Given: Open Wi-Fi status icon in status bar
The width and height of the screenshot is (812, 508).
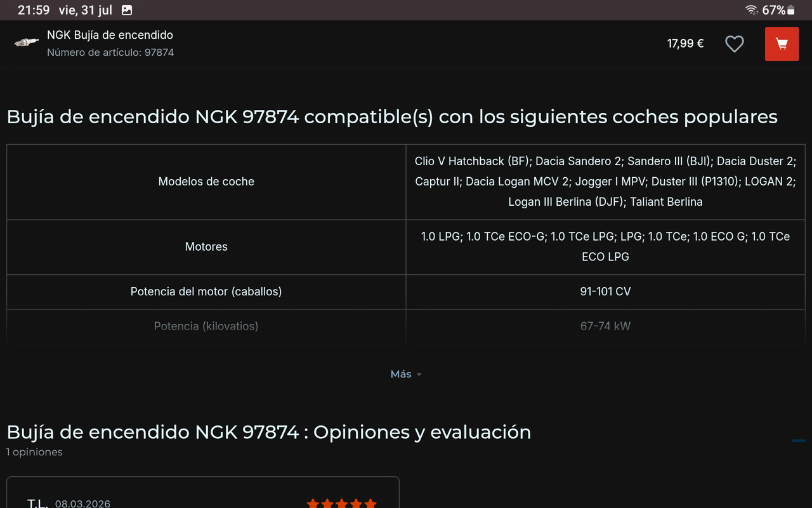Looking at the screenshot, I should [752, 10].
